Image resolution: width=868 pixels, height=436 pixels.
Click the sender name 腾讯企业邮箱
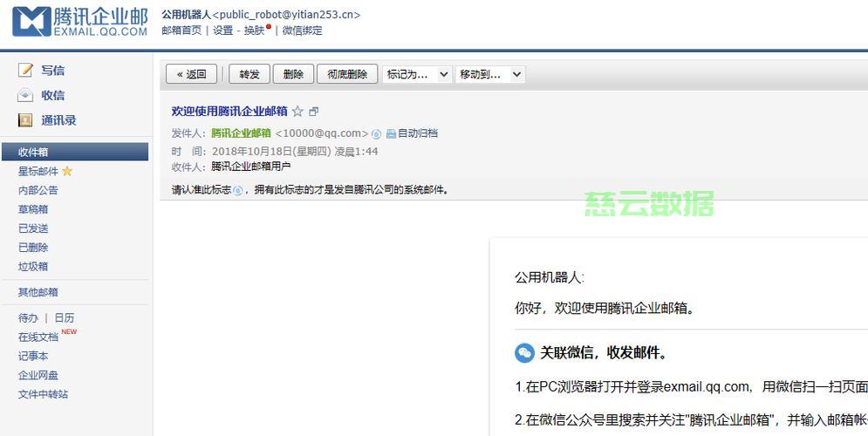(x=241, y=133)
